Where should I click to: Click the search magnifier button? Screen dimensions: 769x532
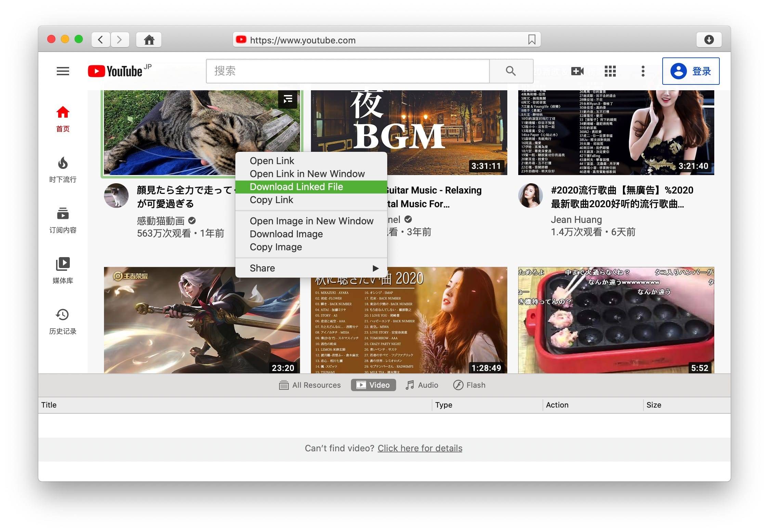click(x=511, y=71)
